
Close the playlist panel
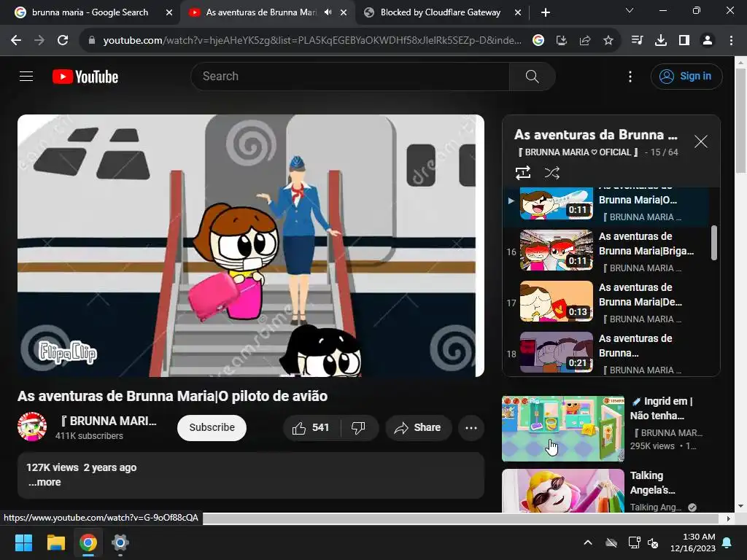[x=700, y=141]
